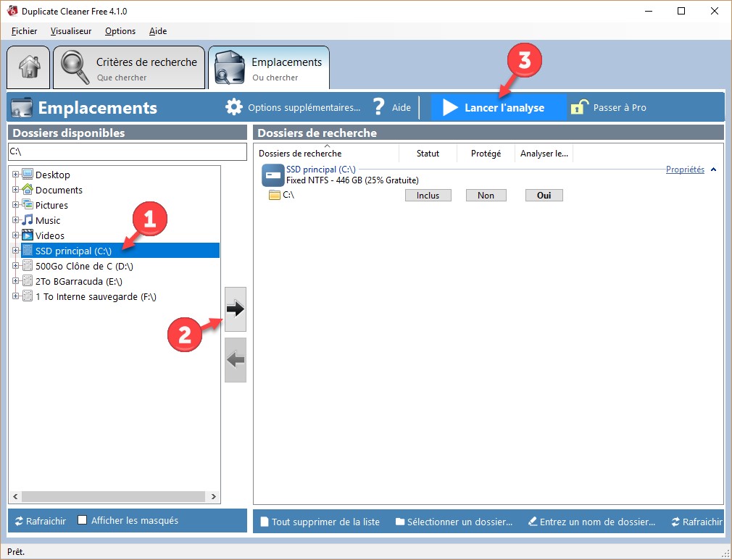Click Entrez un nom de dossier
The width and height of the screenshot is (732, 560).
591,522
